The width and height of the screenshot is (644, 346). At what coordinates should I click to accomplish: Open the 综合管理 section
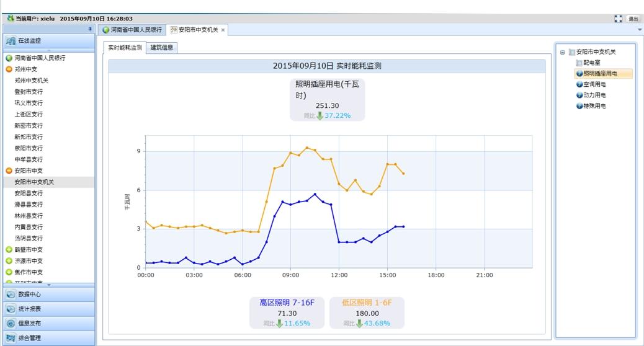click(x=29, y=338)
